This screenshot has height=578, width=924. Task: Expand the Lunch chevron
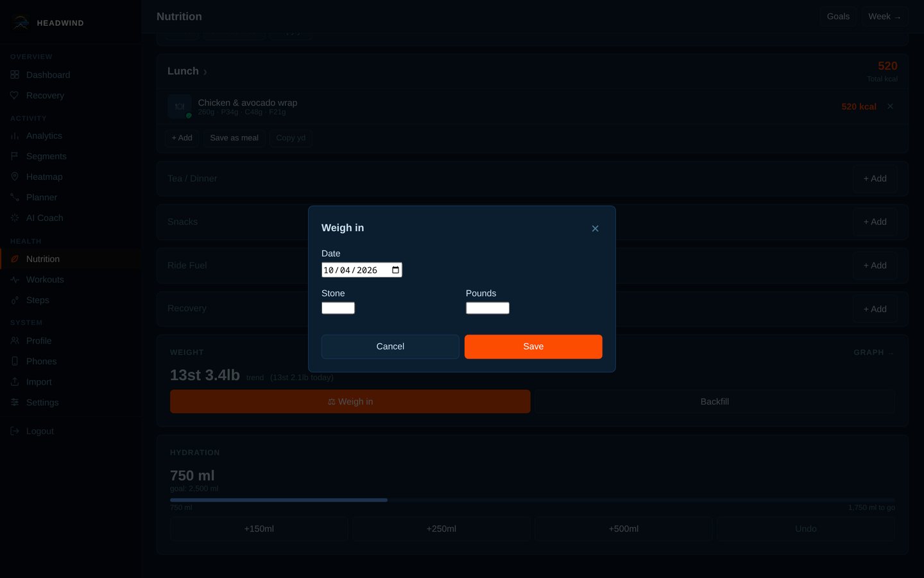[x=205, y=72]
